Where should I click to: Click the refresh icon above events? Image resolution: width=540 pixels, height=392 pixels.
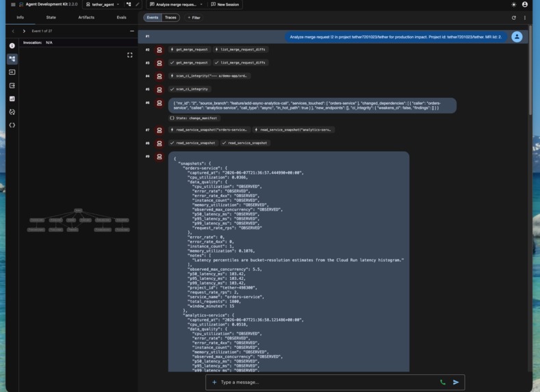tap(513, 18)
